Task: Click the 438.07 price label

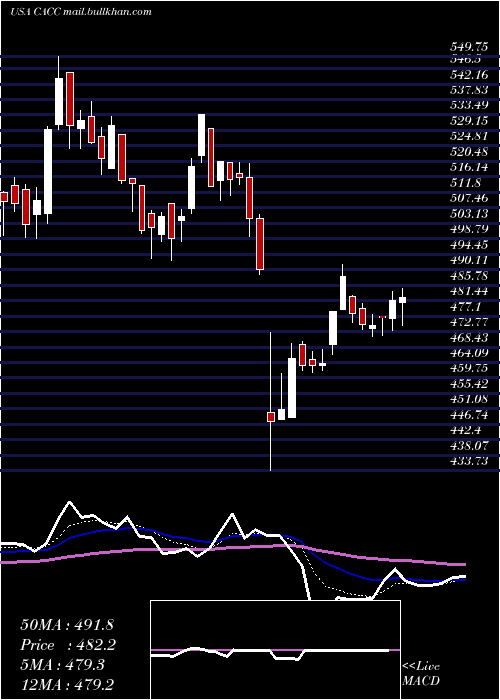Action: [468, 446]
